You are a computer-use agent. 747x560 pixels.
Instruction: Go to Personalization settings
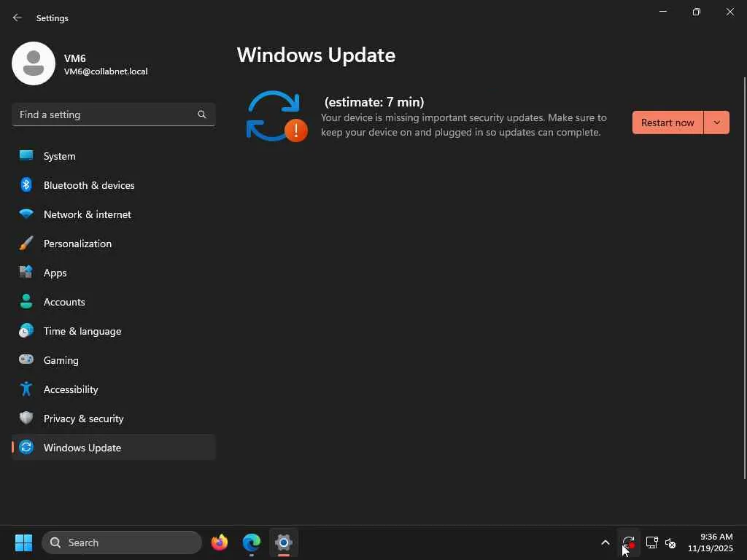[x=113, y=244]
